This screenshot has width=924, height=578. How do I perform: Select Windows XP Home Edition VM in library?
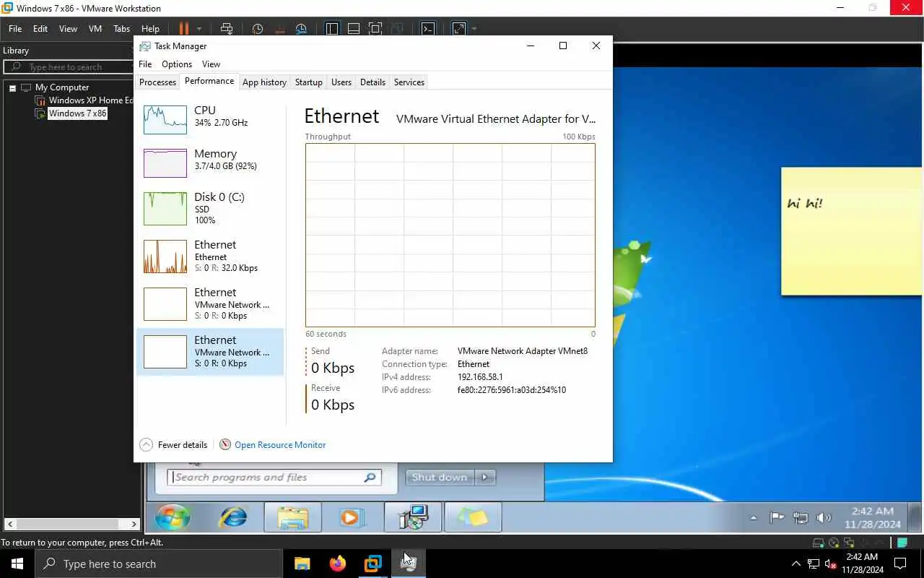90,100
